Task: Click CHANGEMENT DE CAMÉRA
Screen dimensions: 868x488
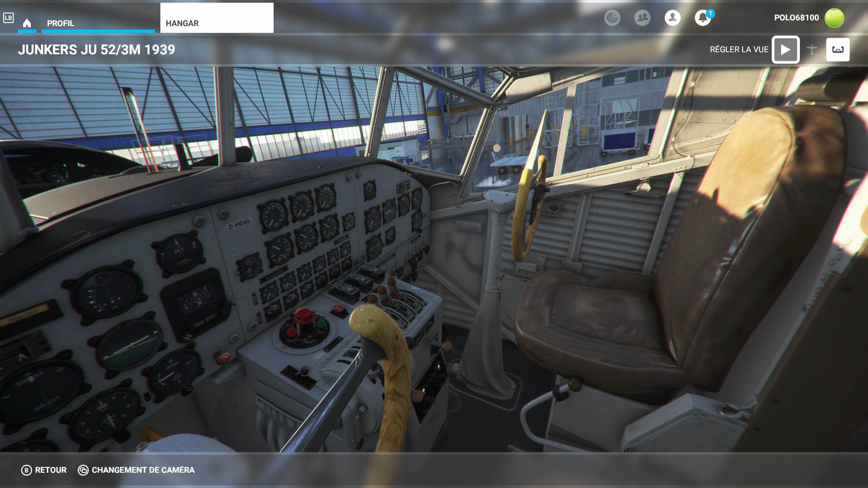Action: pyautogui.click(x=143, y=470)
